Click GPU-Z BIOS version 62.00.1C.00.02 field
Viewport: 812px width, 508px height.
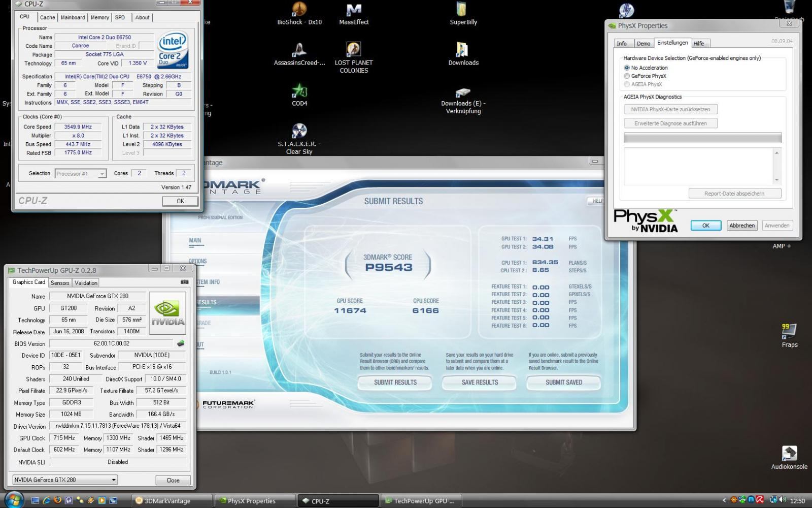111,343
